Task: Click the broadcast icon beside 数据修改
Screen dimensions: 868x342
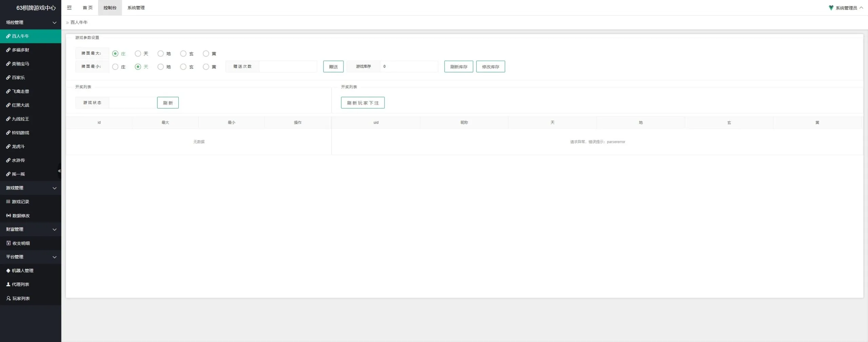Action: (x=8, y=216)
